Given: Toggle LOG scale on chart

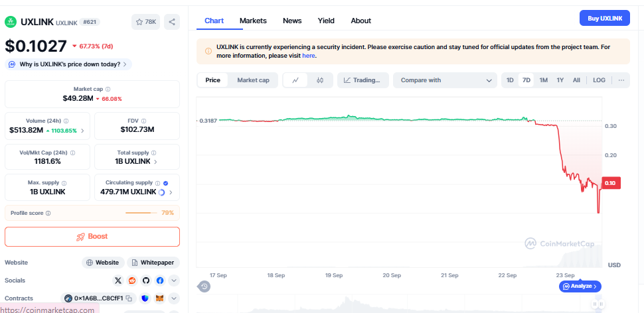Looking at the screenshot, I should [x=600, y=80].
